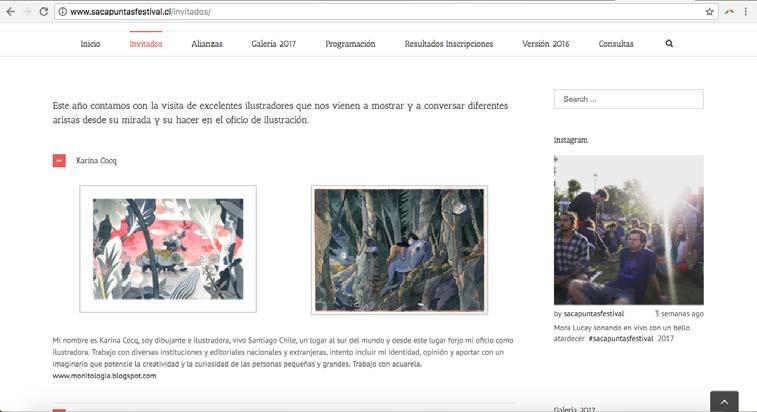Reload the page with the refresh icon
Screen dimensions: 757x412
[43, 12]
